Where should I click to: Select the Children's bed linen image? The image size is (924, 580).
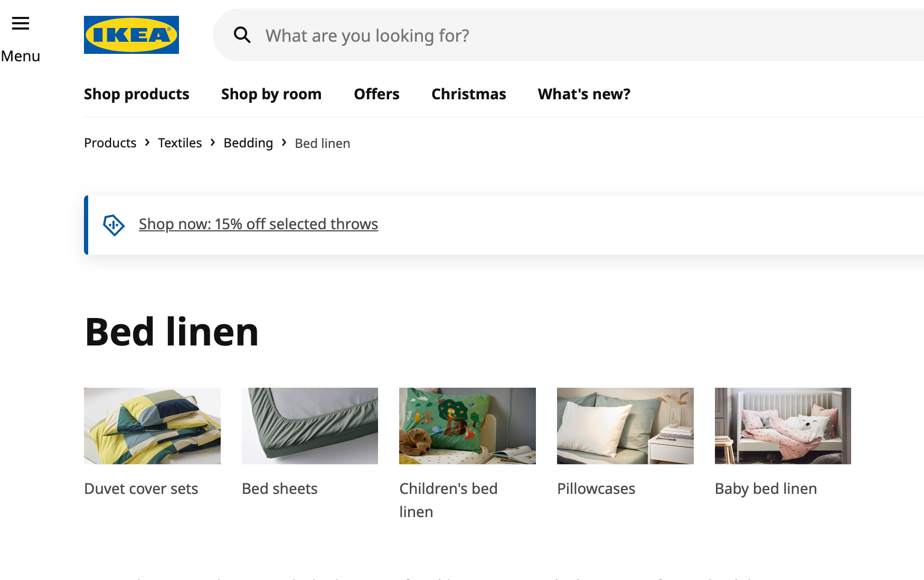[x=467, y=426]
